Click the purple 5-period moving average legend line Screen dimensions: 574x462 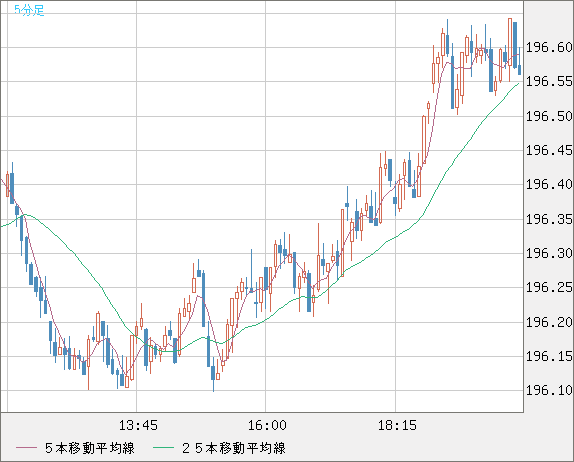tap(27, 448)
